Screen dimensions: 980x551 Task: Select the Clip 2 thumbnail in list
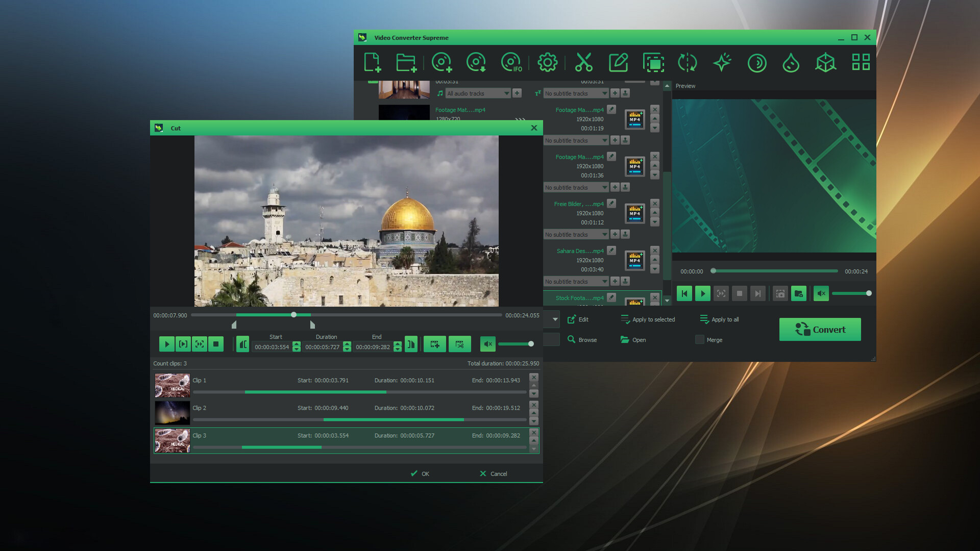coord(172,413)
